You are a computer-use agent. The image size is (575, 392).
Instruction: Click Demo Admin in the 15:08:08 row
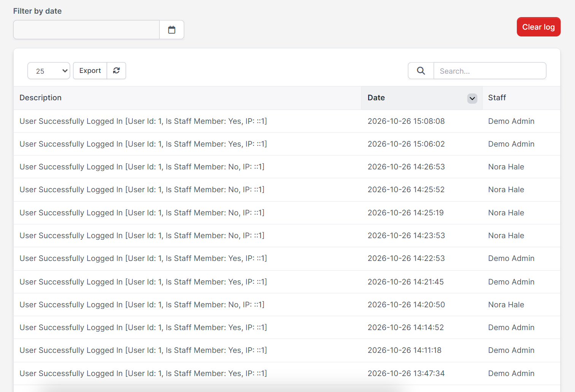coord(511,121)
